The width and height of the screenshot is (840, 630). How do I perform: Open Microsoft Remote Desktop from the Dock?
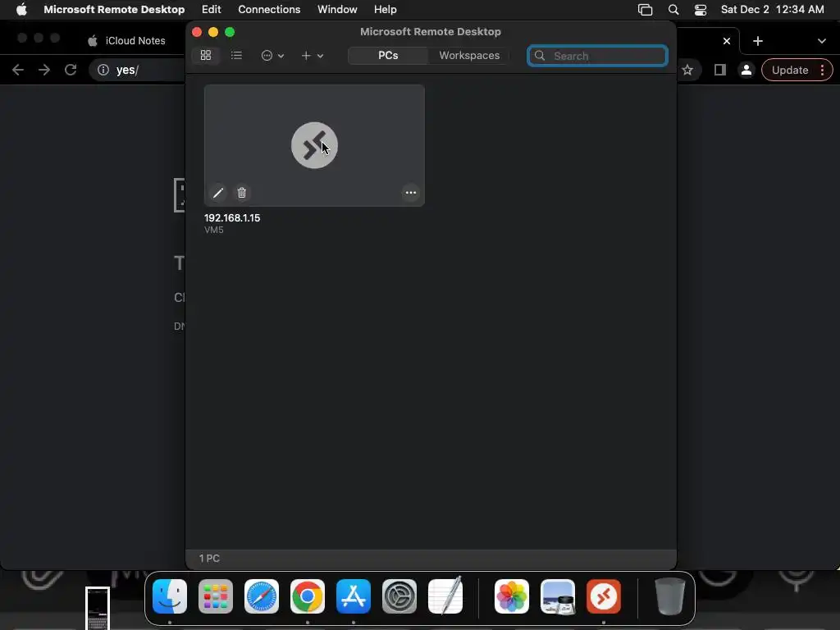pyautogui.click(x=604, y=596)
